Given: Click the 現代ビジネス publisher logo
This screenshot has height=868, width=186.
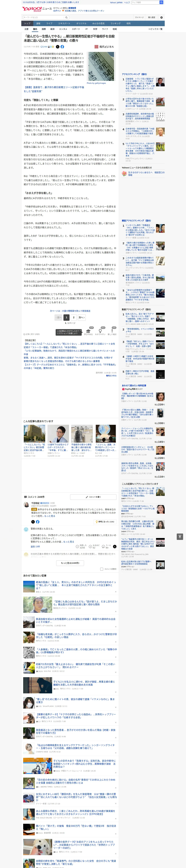Looking at the screenshot, I should 104,47.
